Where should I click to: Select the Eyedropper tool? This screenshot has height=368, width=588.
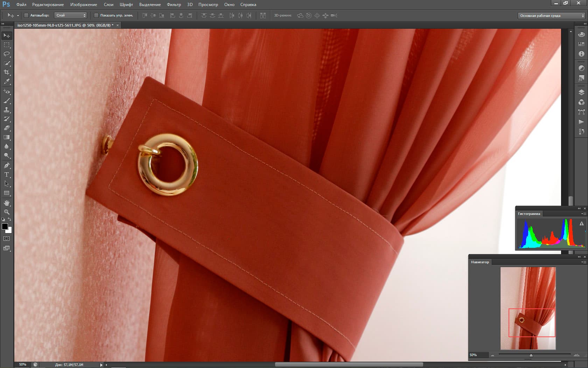[x=7, y=82]
